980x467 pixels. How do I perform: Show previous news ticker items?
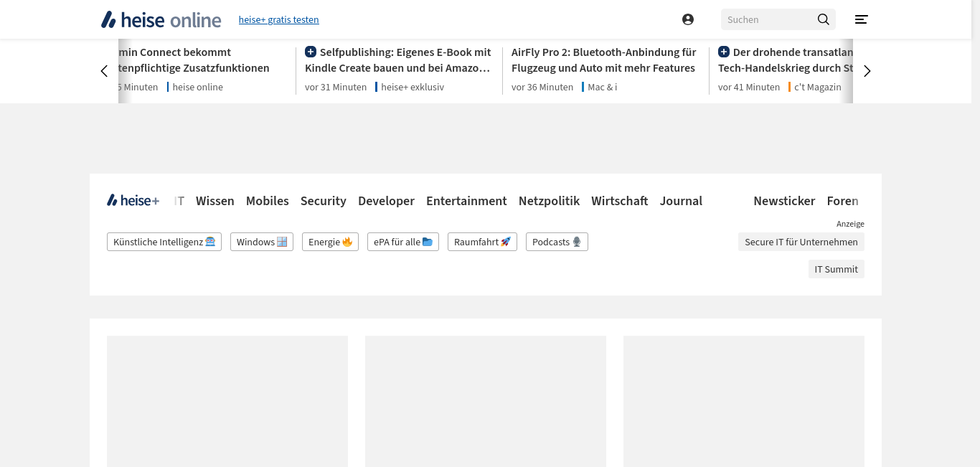tap(104, 71)
